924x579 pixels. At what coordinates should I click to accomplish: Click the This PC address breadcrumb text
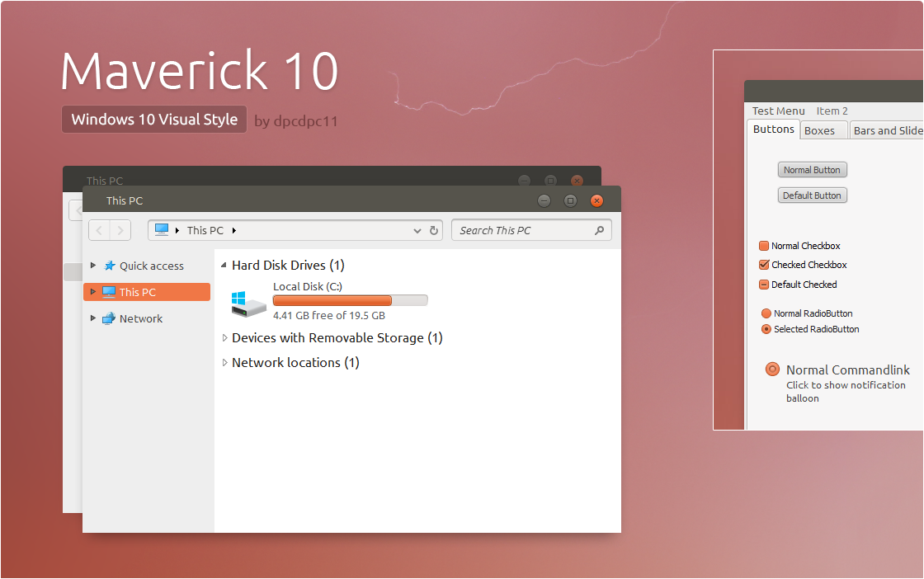(x=205, y=230)
